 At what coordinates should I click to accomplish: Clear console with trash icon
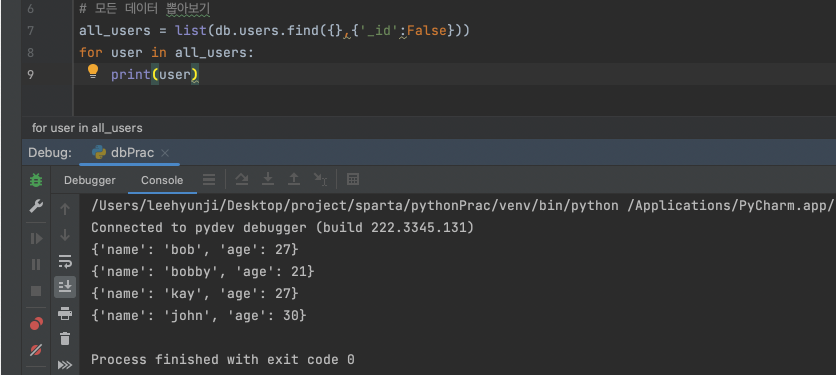65,339
